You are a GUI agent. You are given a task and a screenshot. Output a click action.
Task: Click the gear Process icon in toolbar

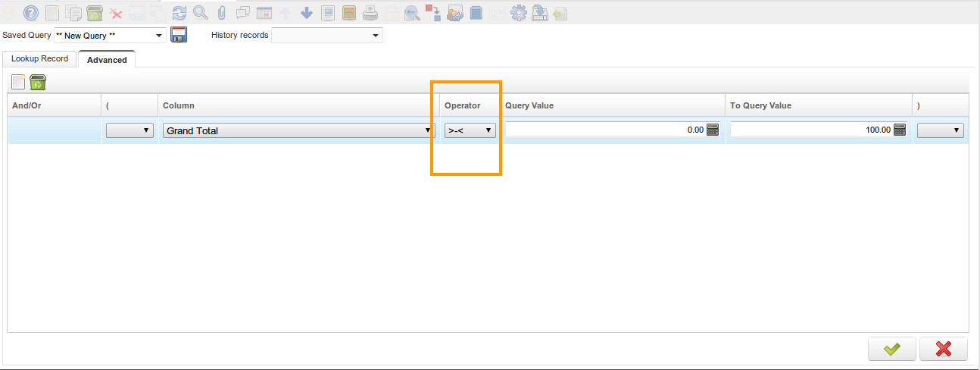coord(519,13)
